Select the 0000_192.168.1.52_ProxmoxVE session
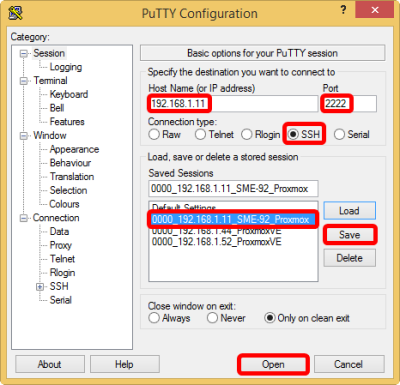The image size is (400, 385). (233, 241)
